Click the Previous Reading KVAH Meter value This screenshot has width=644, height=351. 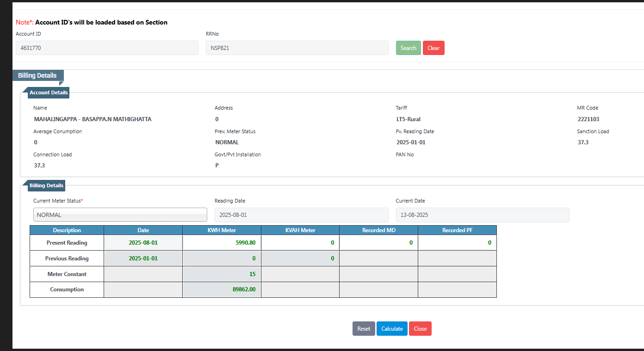pyautogui.click(x=300, y=259)
